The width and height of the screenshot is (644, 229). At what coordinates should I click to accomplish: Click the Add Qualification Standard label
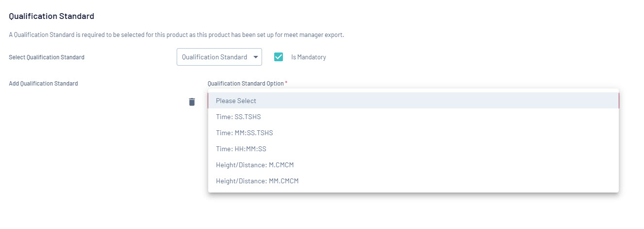(x=43, y=84)
